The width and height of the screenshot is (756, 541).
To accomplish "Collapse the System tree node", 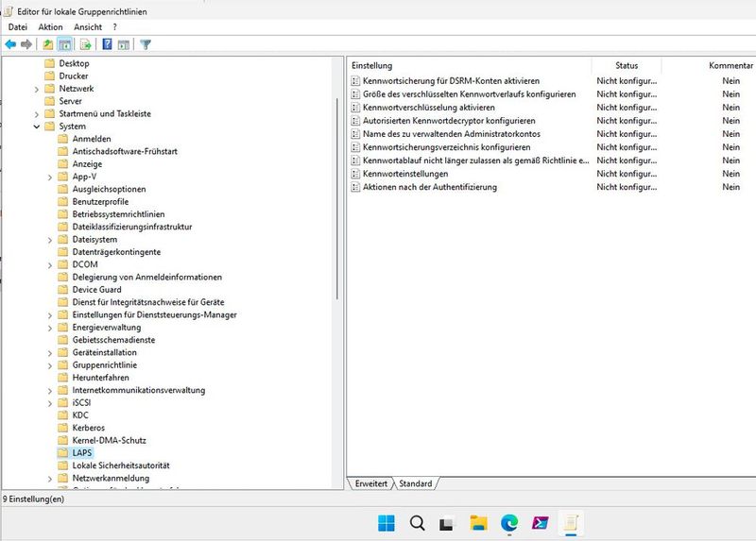I will click(37, 127).
